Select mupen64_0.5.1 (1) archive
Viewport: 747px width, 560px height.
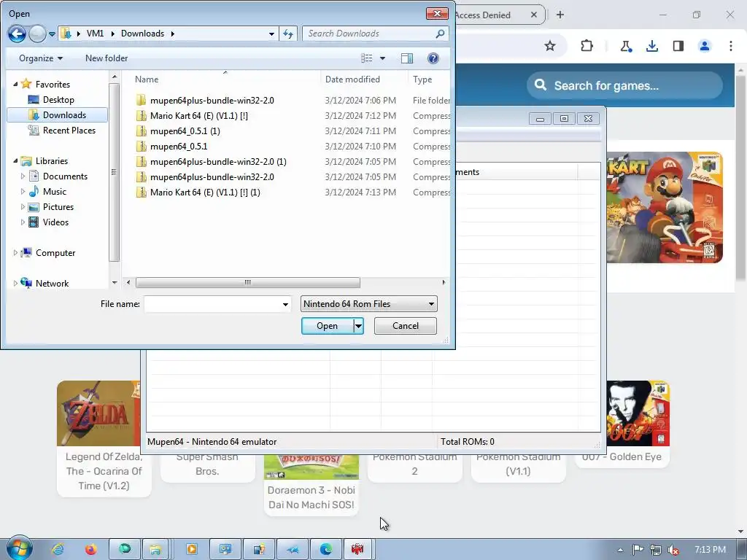(185, 131)
